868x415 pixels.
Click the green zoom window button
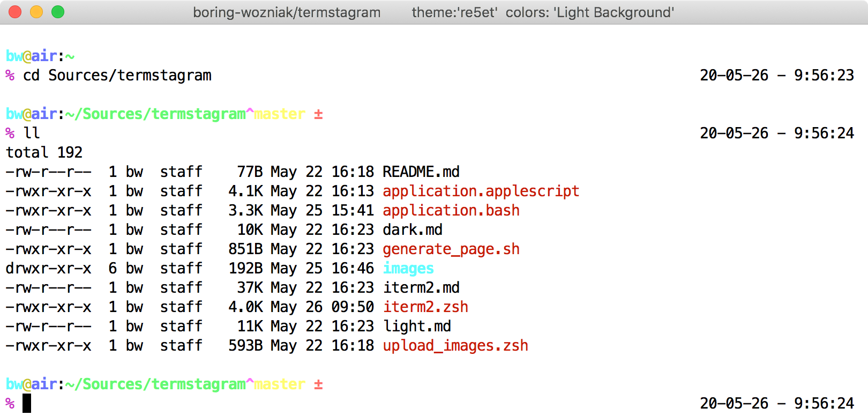coord(58,12)
